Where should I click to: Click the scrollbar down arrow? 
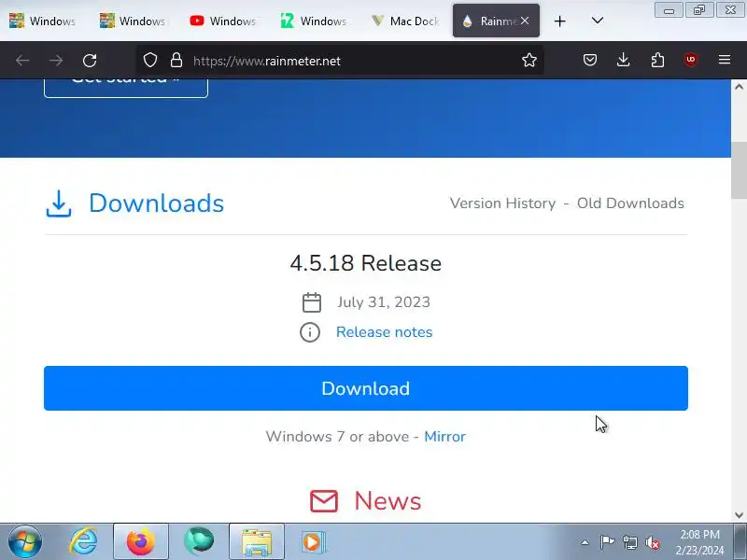coord(739,515)
